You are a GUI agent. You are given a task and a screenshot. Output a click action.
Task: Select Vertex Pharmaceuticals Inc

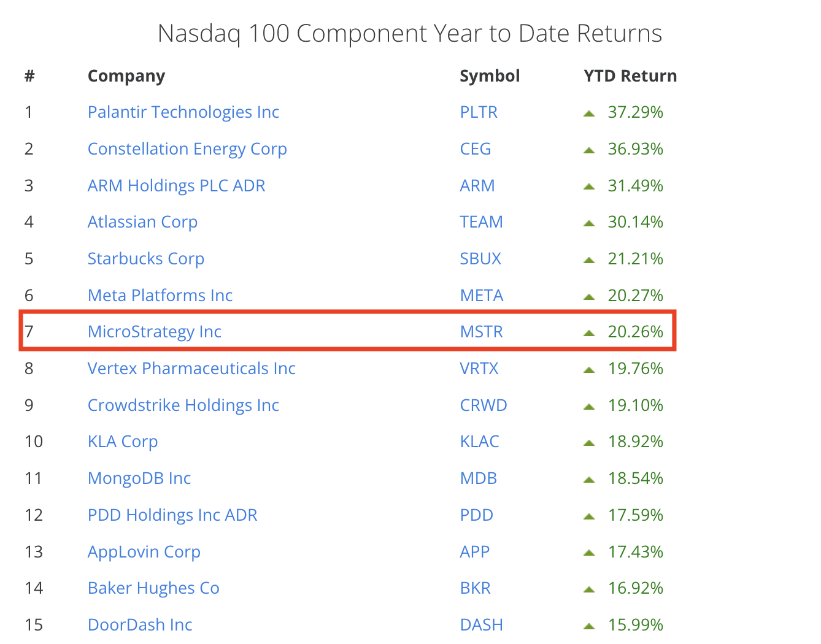(x=191, y=369)
